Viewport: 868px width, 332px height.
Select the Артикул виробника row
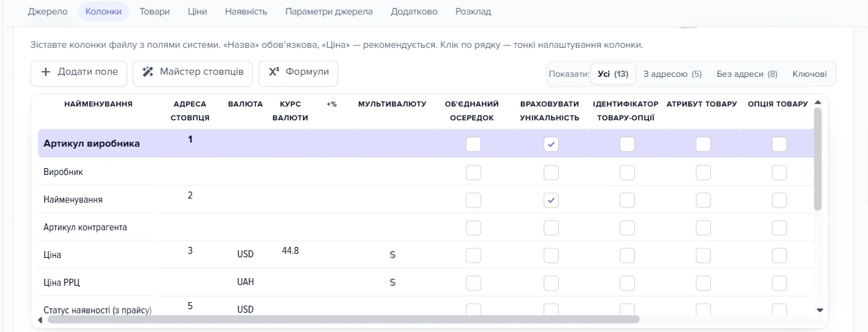[425, 144]
